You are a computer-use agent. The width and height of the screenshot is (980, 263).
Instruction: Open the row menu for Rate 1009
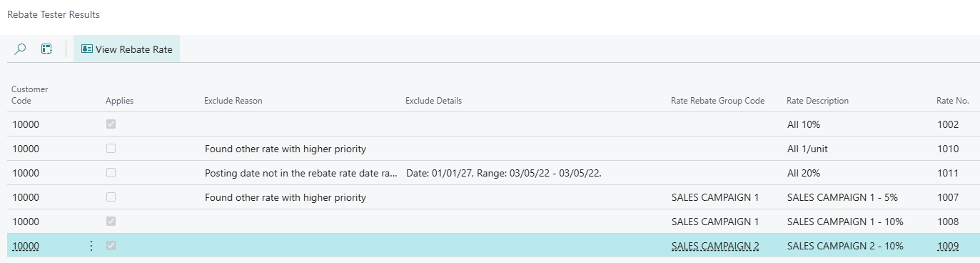(91, 246)
